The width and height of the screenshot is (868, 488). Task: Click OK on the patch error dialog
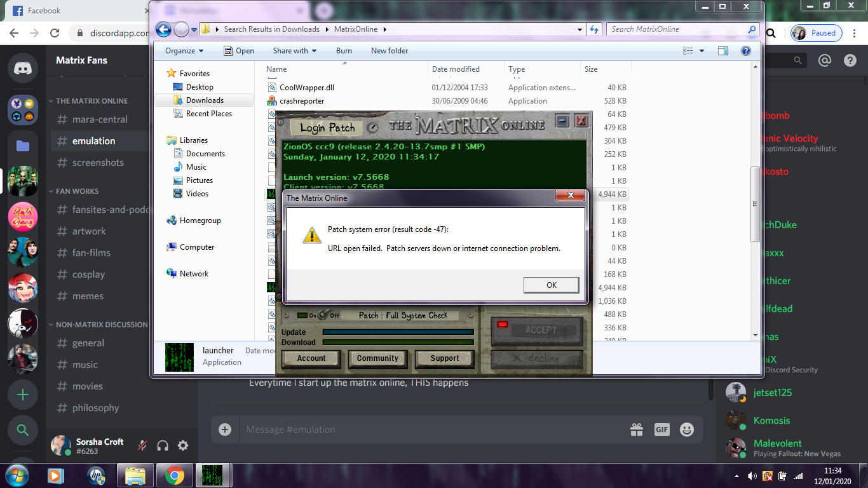[551, 285]
